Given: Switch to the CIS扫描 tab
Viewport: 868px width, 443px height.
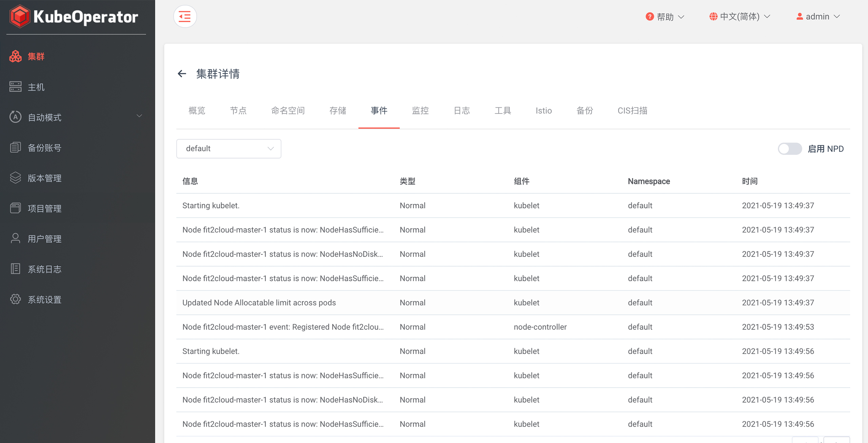Looking at the screenshot, I should (x=632, y=110).
